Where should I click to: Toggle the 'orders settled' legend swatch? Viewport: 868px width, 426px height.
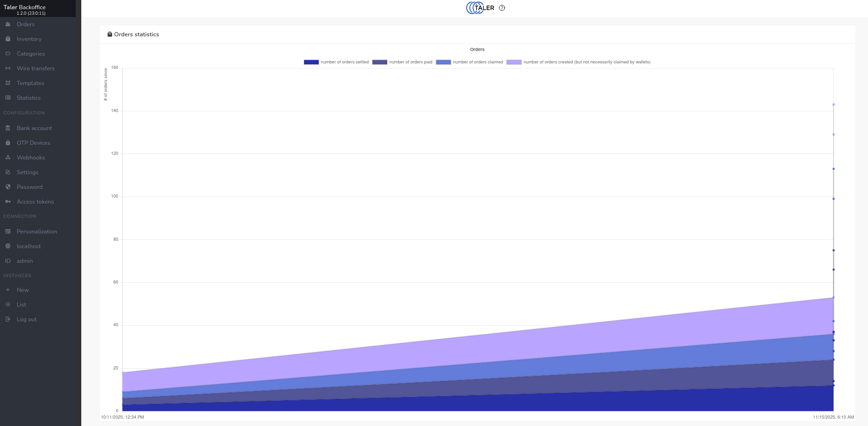[311, 62]
